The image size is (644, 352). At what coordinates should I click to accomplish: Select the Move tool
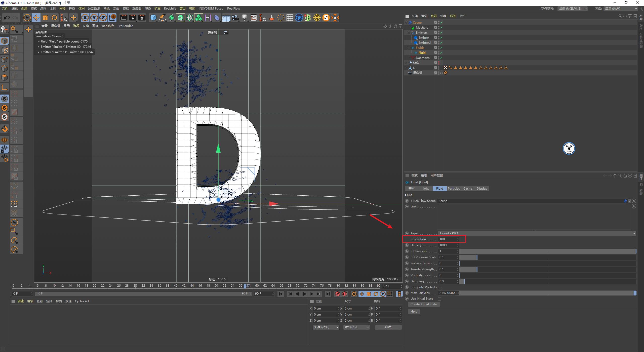36,18
